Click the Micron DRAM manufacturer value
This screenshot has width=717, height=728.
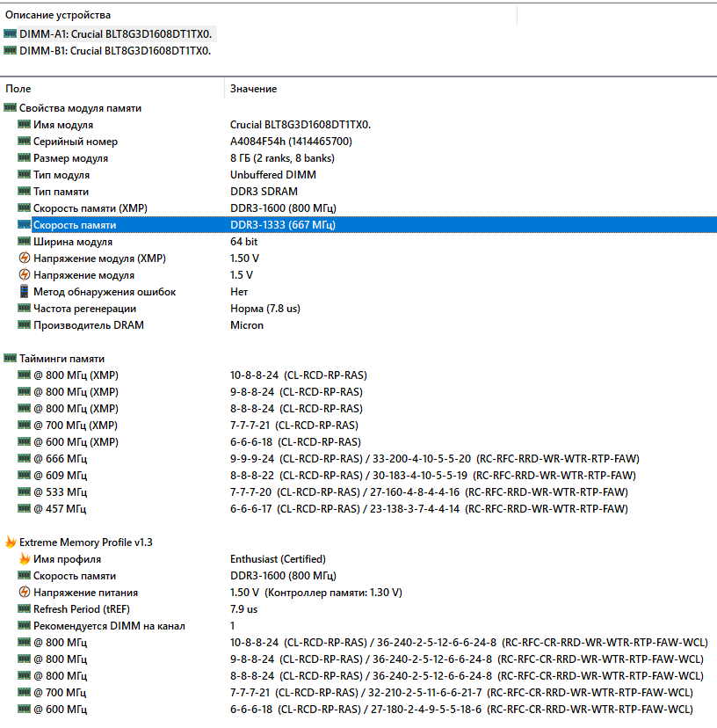click(246, 325)
